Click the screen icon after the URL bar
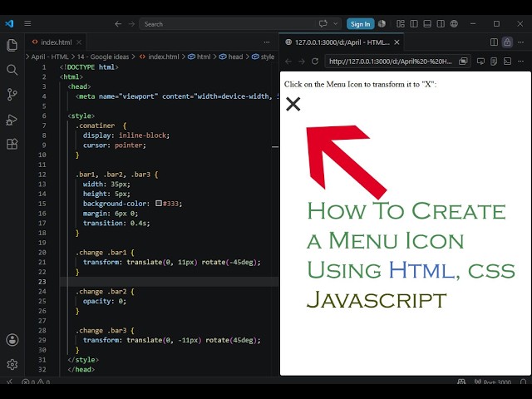 pos(480,62)
